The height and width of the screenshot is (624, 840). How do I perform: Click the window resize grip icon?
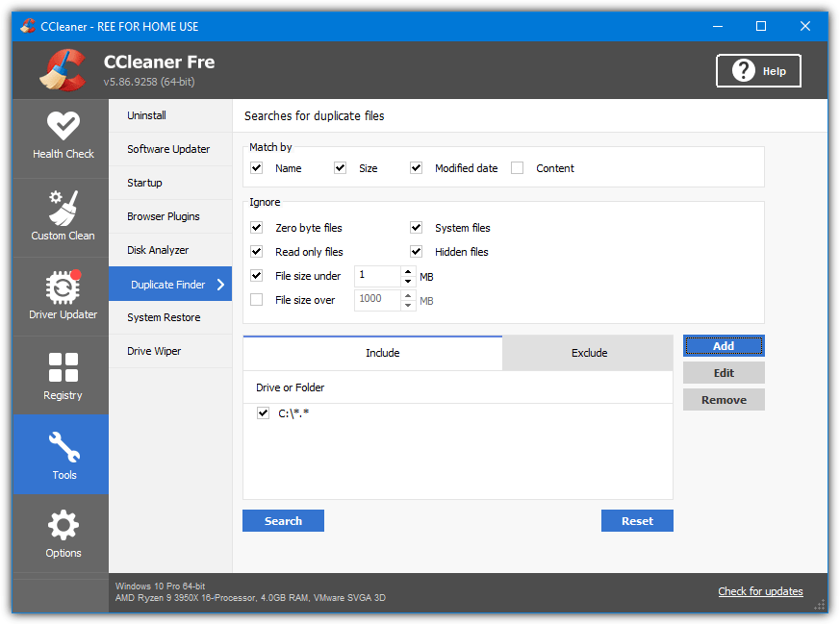click(x=820, y=605)
